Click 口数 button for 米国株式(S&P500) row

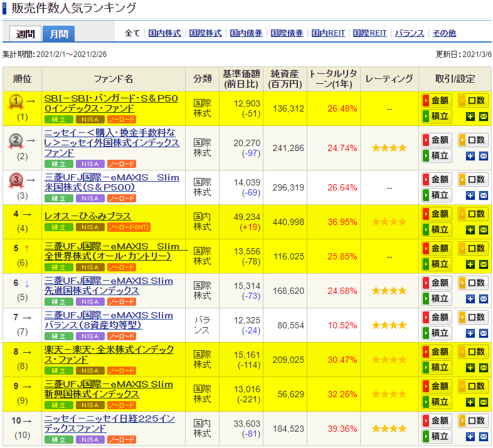click(473, 179)
